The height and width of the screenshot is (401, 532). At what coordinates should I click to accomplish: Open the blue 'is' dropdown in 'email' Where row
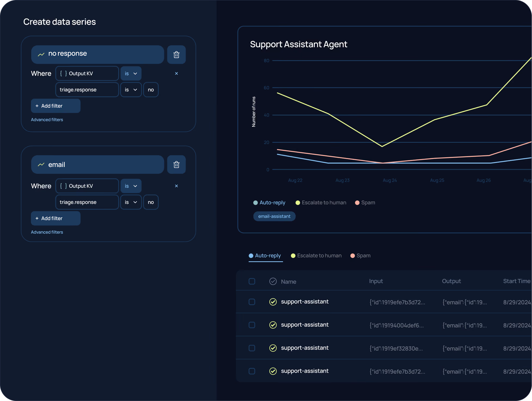[x=131, y=186]
